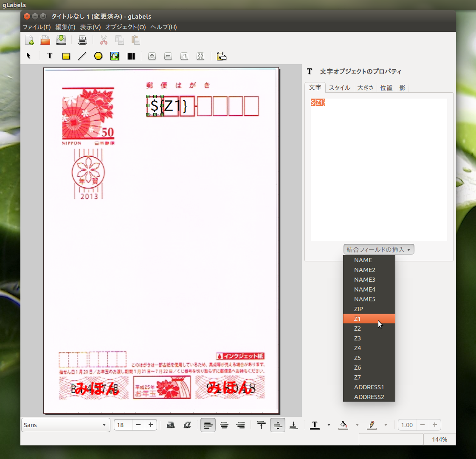Viewport: 476px width, 459px height.
Task: Select the Barcode tool
Action: 131,56
